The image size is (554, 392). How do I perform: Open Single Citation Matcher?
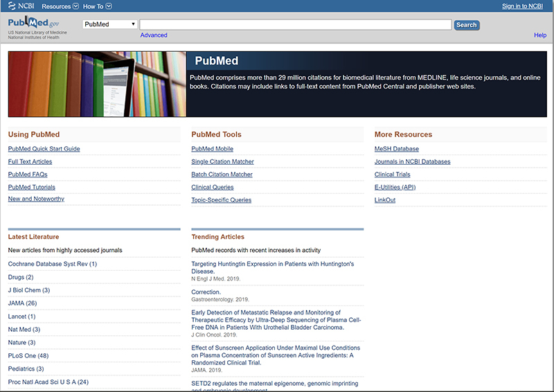point(222,161)
